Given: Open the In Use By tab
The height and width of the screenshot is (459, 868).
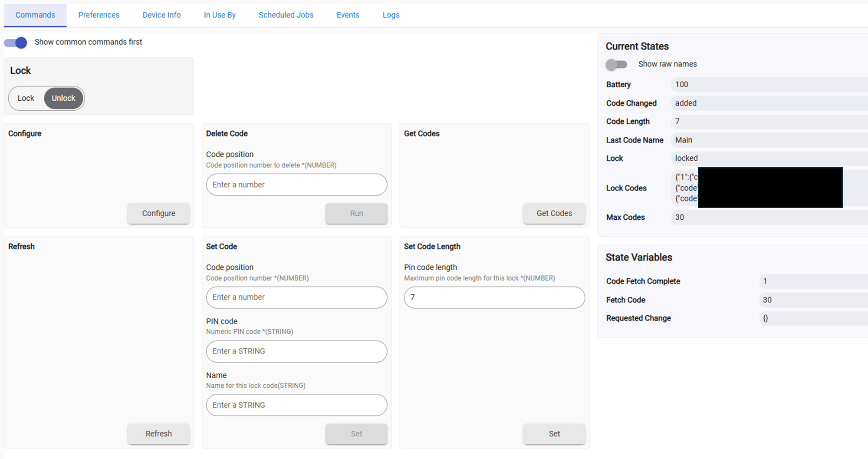Looking at the screenshot, I should [220, 15].
